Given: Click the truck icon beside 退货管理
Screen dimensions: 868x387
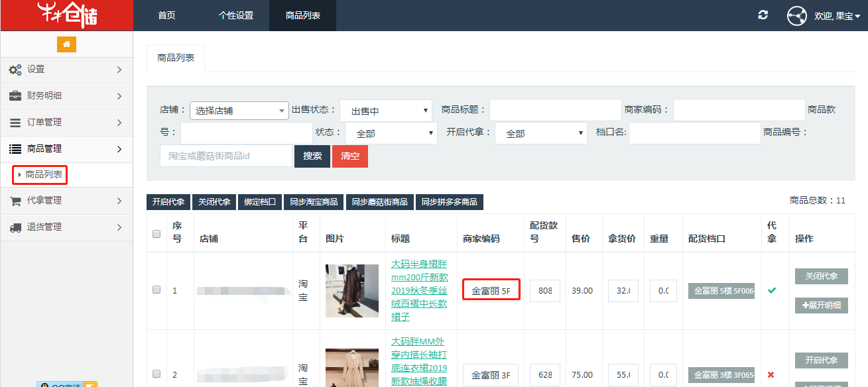Looking at the screenshot, I should pos(15,227).
